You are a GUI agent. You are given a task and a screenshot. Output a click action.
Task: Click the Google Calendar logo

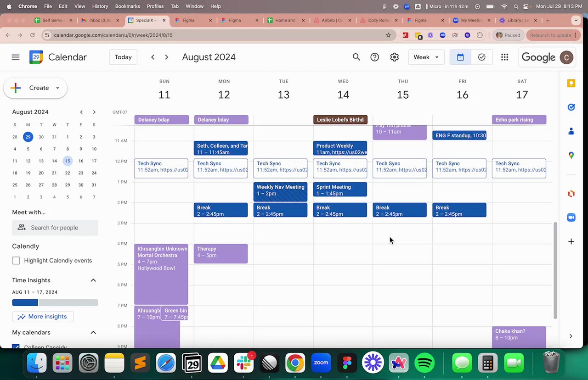(36, 57)
